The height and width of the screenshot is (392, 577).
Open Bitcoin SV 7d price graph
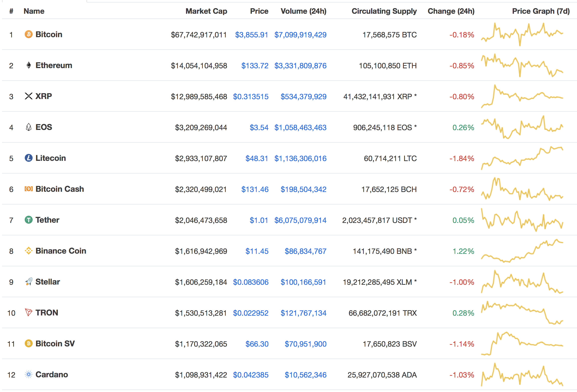(522, 343)
